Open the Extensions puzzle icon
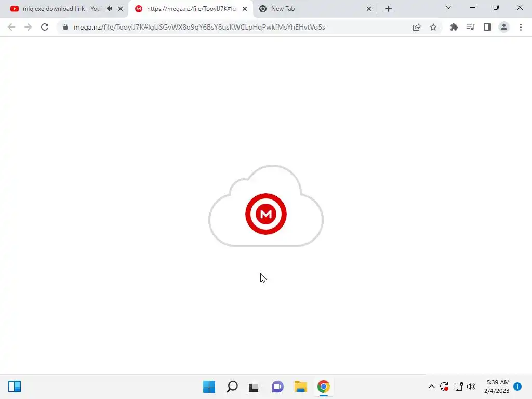This screenshot has height=399, width=532. (454, 27)
